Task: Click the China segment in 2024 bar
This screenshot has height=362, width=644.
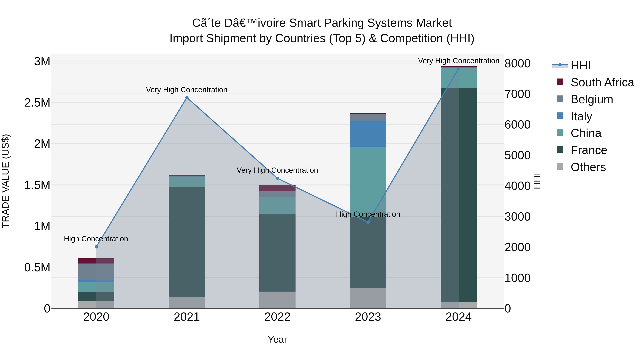Action: [x=458, y=78]
